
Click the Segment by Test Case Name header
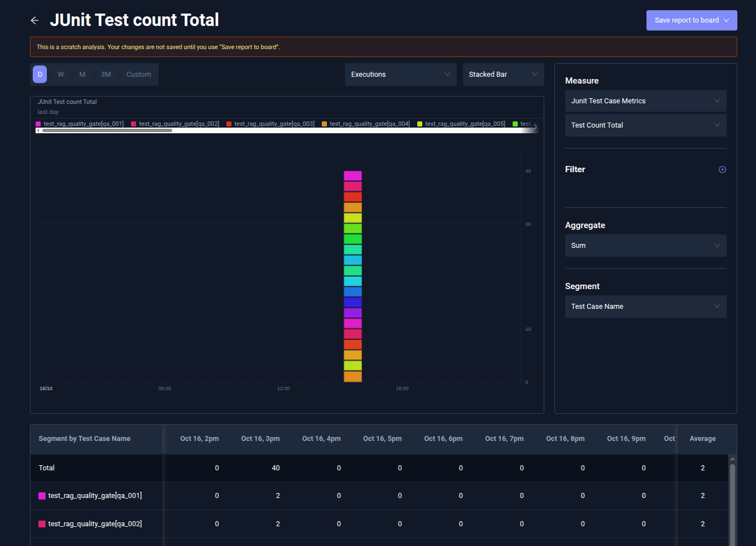85,439
